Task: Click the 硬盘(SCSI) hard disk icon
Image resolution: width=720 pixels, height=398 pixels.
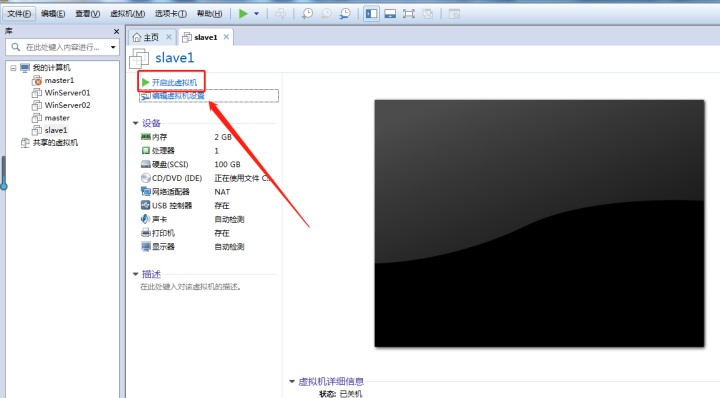Action: pyautogui.click(x=146, y=164)
